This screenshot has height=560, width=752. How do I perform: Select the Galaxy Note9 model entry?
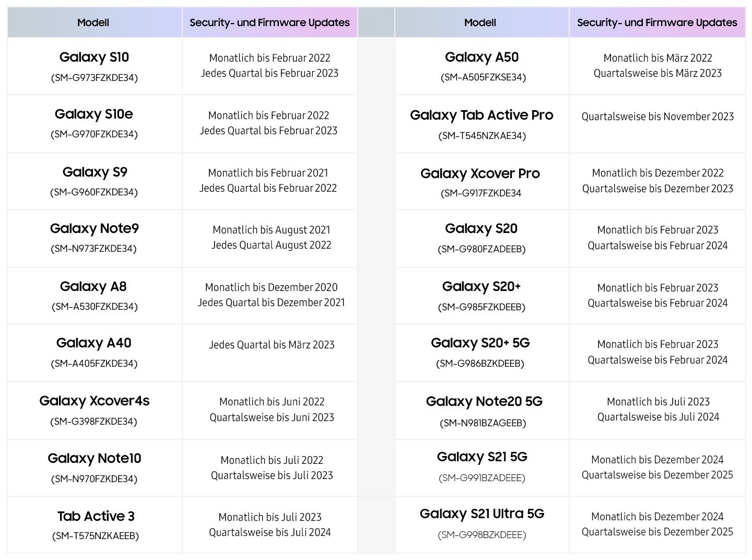(95, 238)
